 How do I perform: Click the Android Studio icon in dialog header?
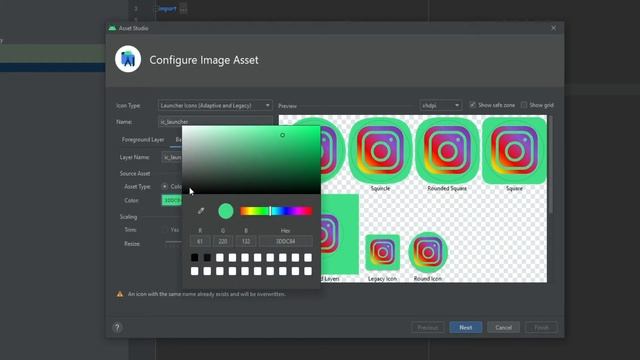click(x=128, y=59)
